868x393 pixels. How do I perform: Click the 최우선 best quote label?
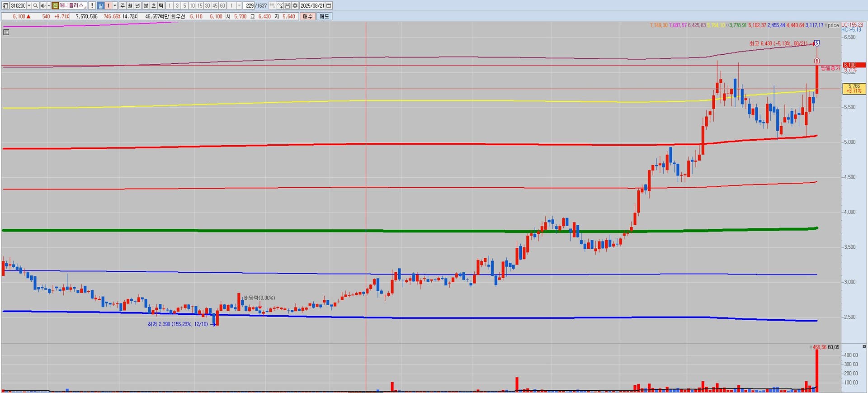tap(178, 16)
